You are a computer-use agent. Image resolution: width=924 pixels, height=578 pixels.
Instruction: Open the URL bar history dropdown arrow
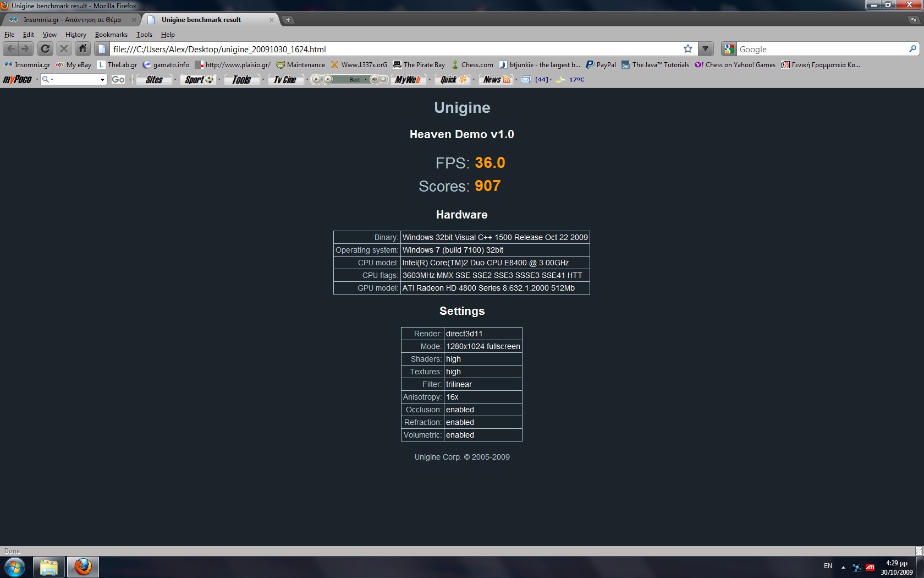[x=706, y=49]
